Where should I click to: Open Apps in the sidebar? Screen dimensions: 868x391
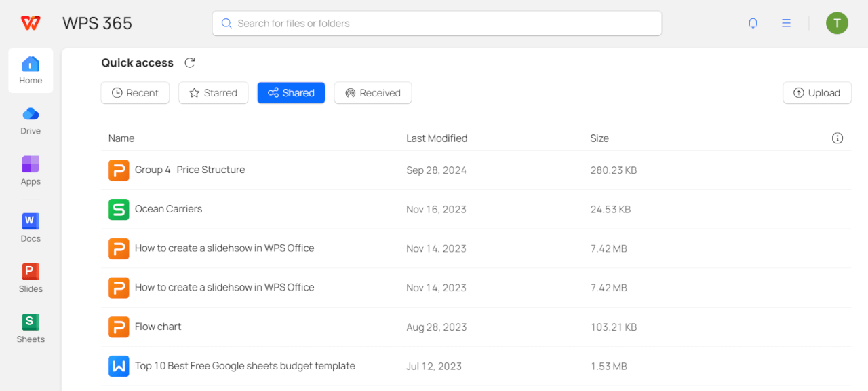(x=31, y=170)
